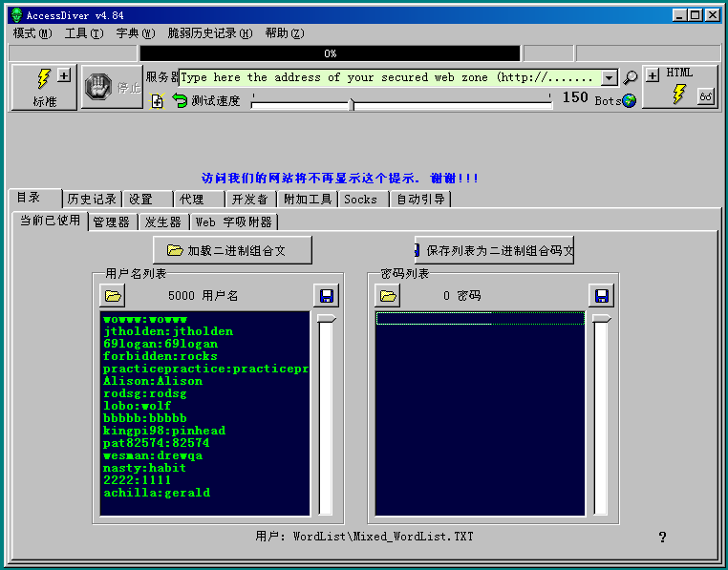Select the 发生器 sub-tab
728x570 pixels.
click(163, 222)
